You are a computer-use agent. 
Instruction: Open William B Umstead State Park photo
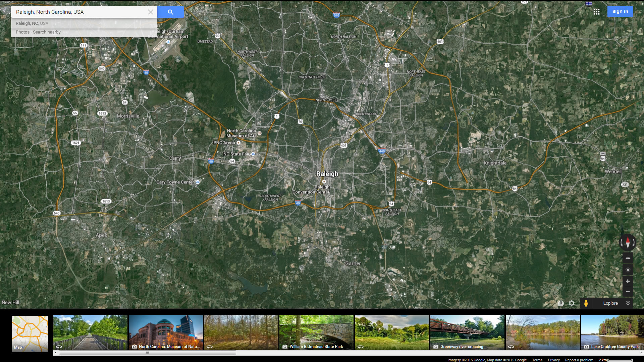pos(316,333)
